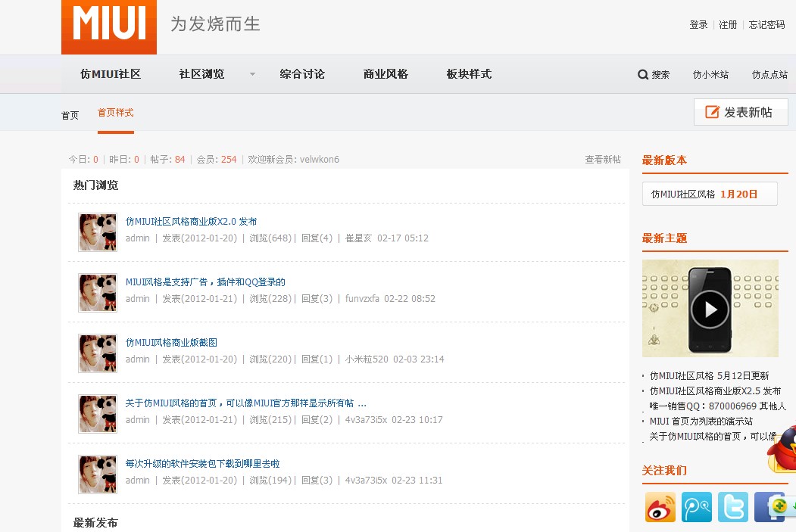Click new member name velwkon6

click(x=320, y=159)
